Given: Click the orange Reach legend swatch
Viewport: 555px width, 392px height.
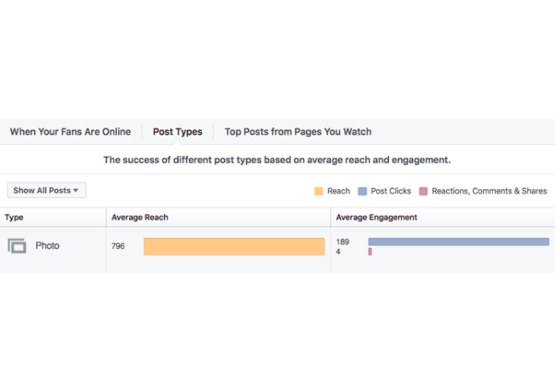Looking at the screenshot, I should (x=319, y=191).
